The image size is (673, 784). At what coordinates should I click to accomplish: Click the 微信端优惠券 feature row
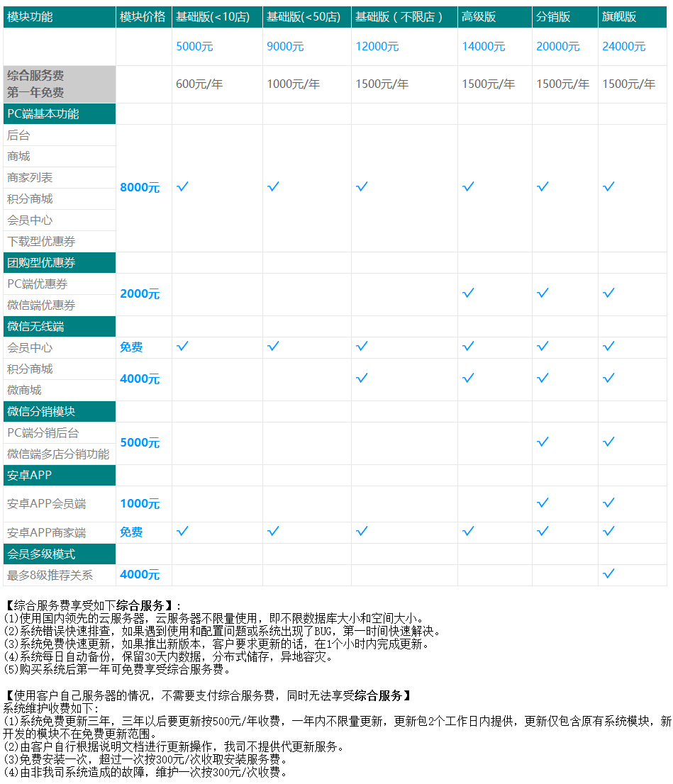tap(60, 305)
